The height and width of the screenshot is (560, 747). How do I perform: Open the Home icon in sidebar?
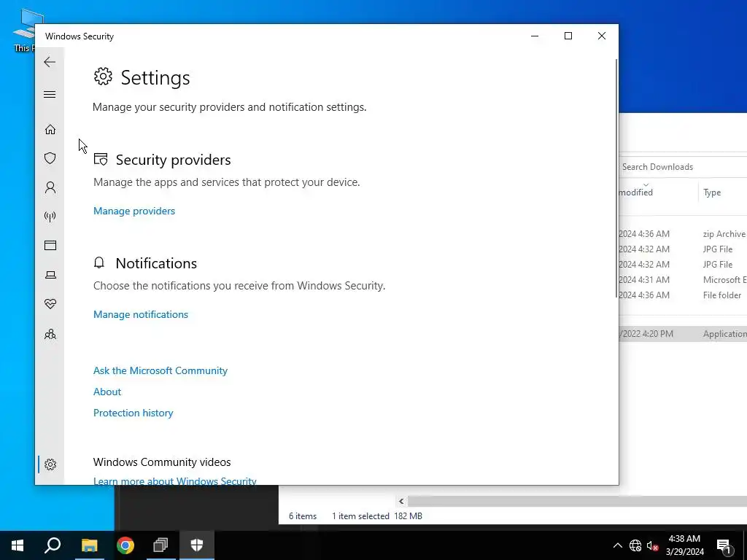tap(50, 130)
